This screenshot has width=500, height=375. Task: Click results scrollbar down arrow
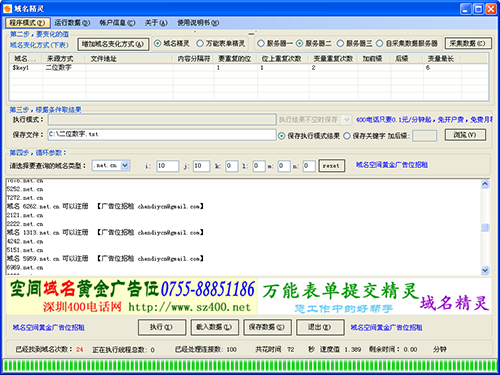point(485,270)
